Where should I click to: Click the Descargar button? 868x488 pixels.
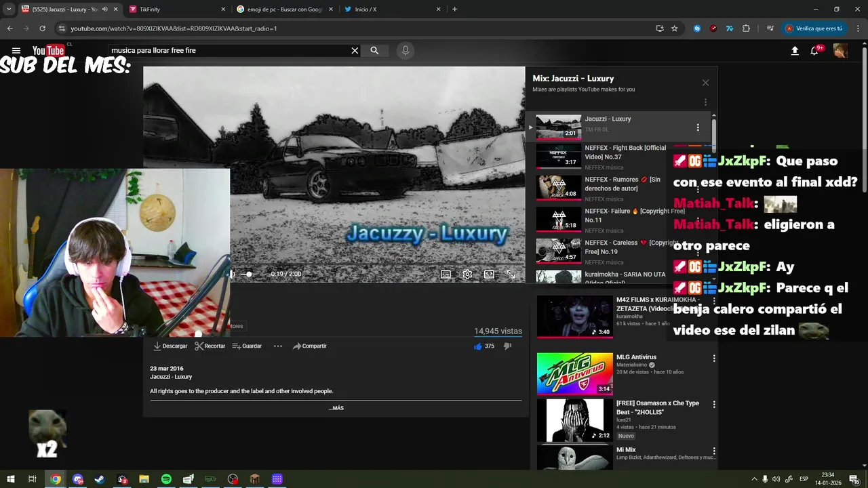(x=170, y=346)
